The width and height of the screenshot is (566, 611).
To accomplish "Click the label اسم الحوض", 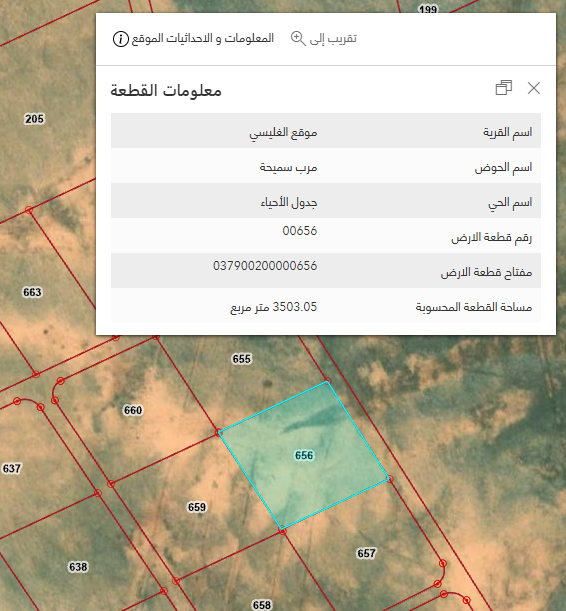I will pos(503,168).
